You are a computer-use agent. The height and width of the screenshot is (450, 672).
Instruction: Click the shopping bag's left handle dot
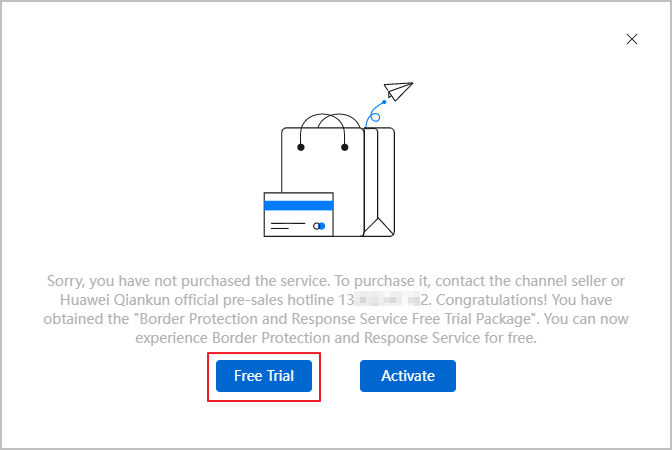coord(301,147)
